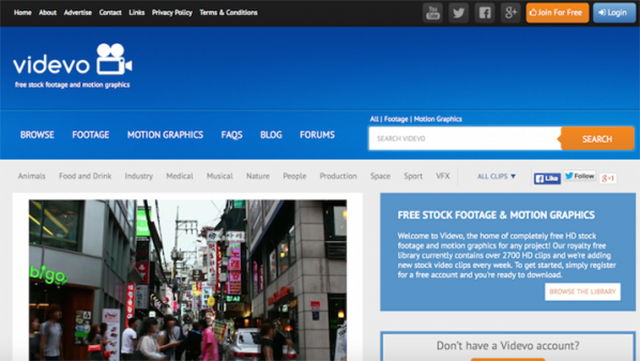Open the Medical category
This screenshot has height=361, width=640.
(180, 176)
